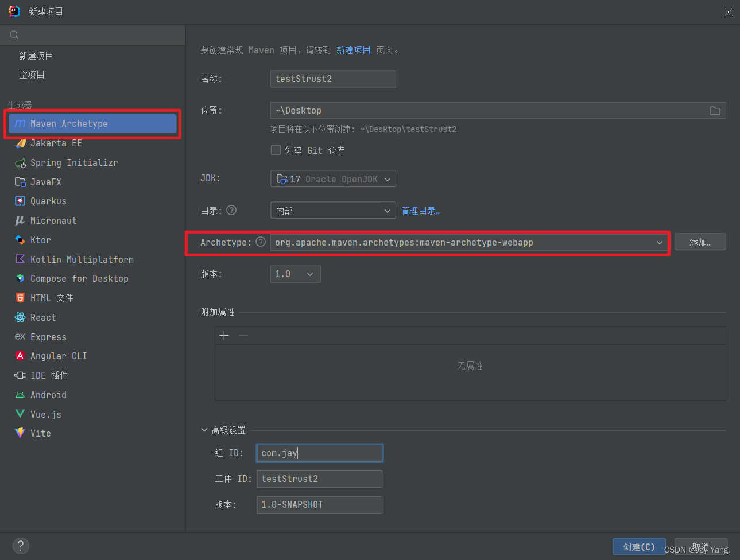Click the 位置 field showing ~\Desktop
This screenshot has width=740, height=560.
point(498,111)
